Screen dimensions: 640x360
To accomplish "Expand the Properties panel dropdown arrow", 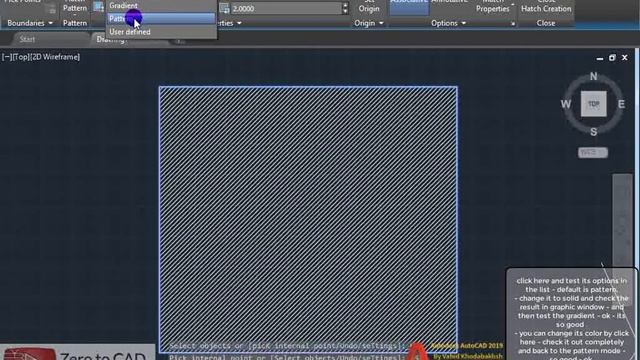I will pyautogui.click(x=239, y=23).
